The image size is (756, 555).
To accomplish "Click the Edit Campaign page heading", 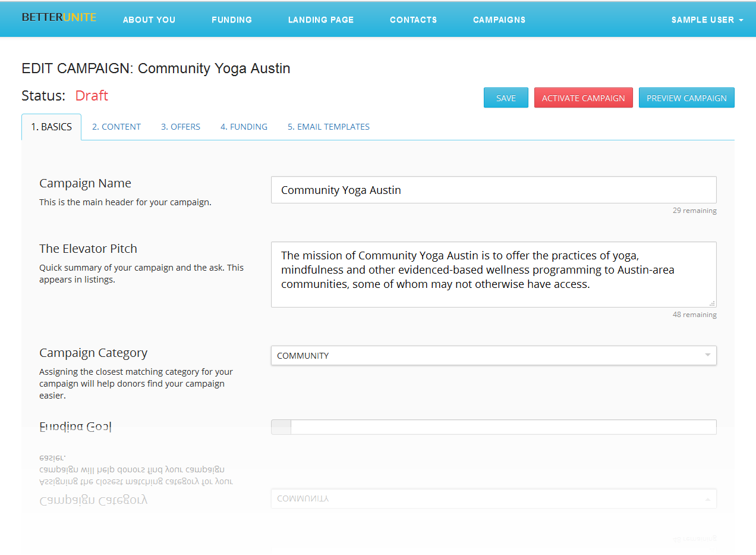I will coord(156,68).
